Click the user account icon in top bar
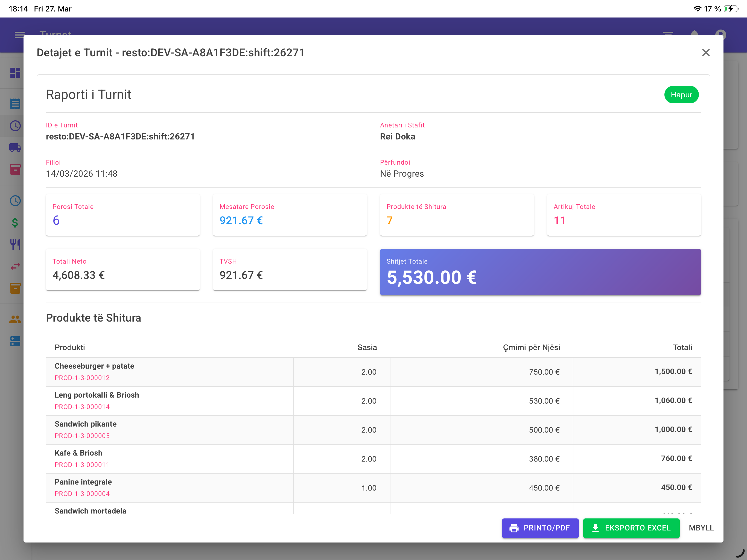Viewport: 747px width, 560px height. 720,35
